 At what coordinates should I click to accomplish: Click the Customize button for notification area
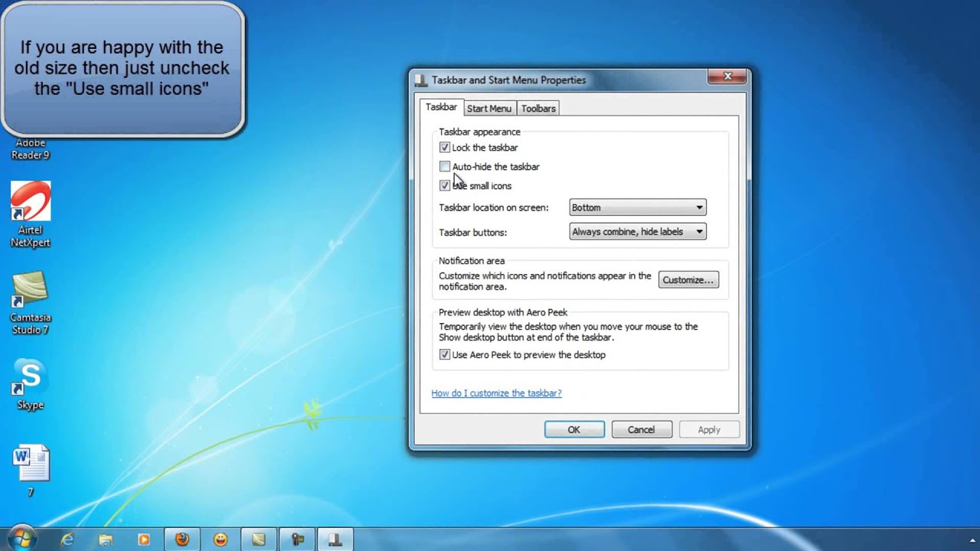click(688, 279)
